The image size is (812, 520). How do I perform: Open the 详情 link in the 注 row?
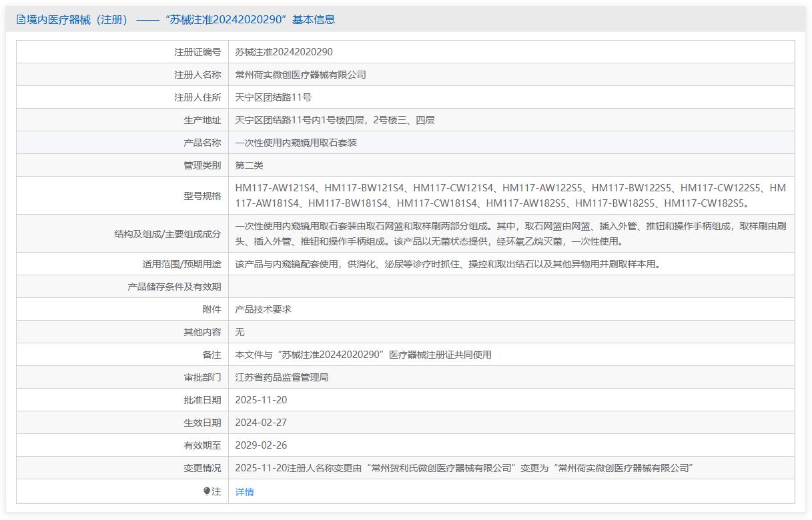245,492
